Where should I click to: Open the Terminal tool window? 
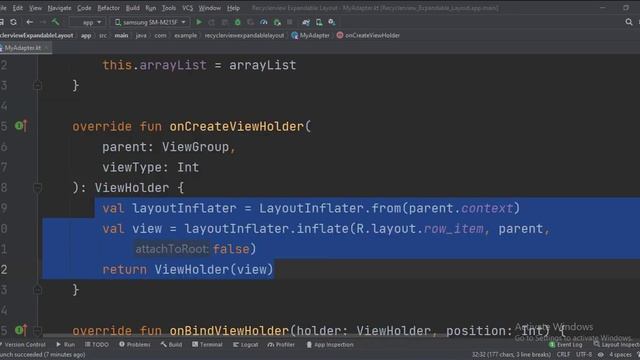pos(207,344)
